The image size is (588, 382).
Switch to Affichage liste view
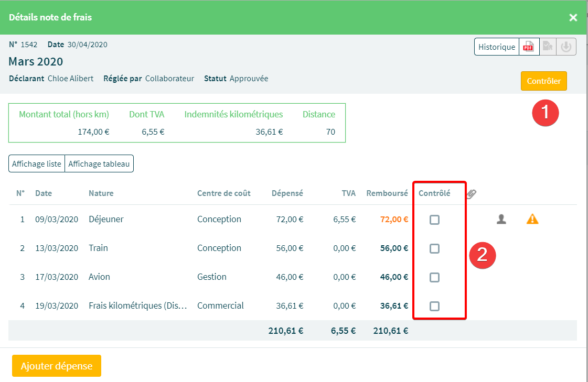tap(37, 163)
